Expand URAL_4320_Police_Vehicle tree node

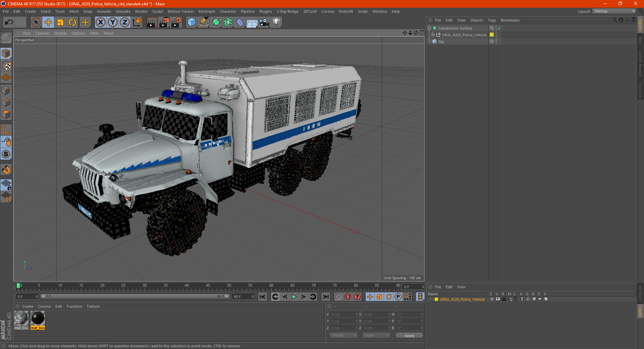click(433, 35)
